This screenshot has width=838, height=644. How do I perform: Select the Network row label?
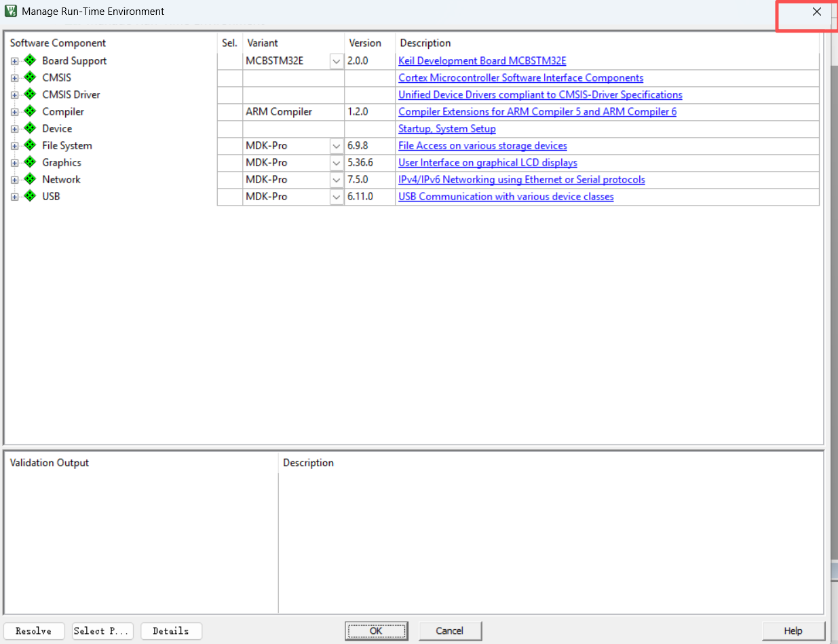61,180
